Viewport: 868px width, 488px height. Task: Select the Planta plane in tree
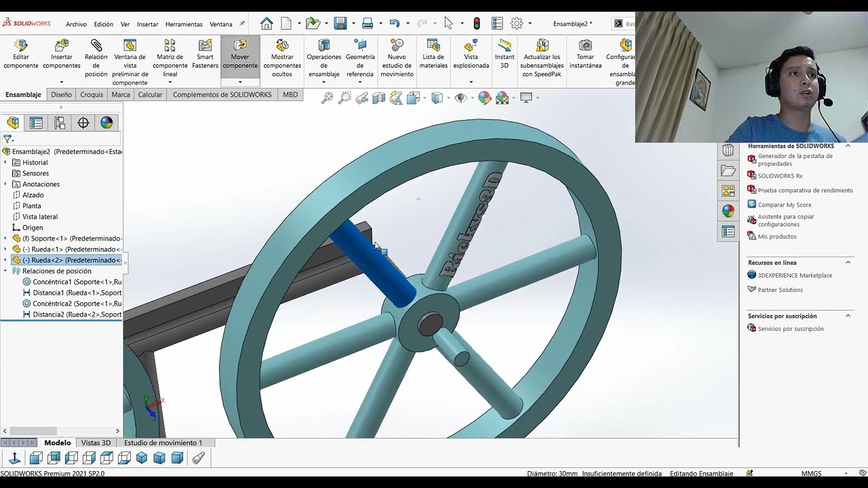coord(31,206)
